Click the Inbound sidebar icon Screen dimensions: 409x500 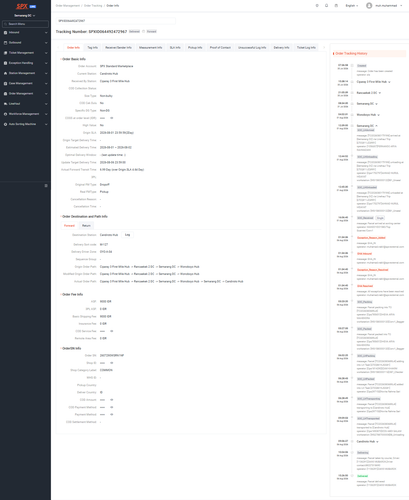coord(5,33)
